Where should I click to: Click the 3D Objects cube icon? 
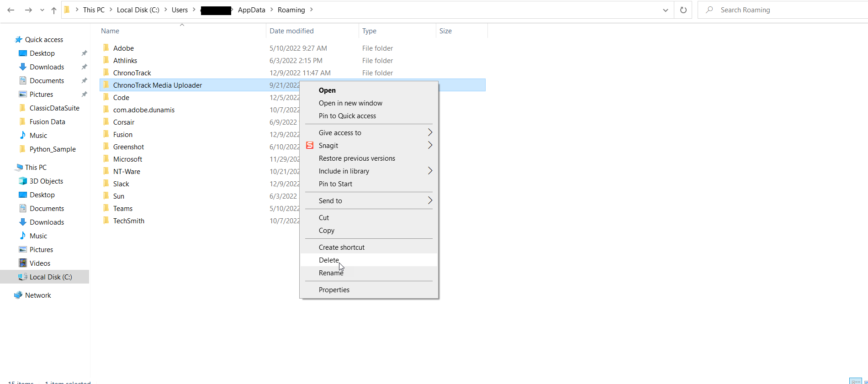[23, 181]
